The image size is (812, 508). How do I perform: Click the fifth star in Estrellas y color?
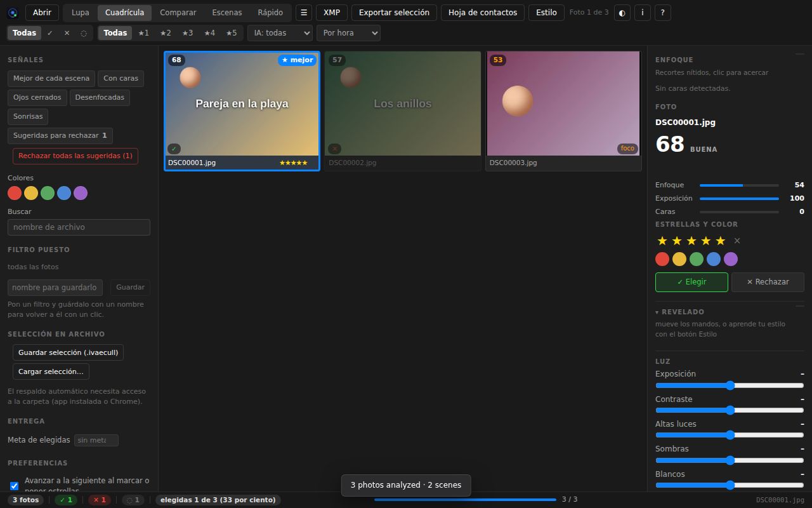pos(720,241)
